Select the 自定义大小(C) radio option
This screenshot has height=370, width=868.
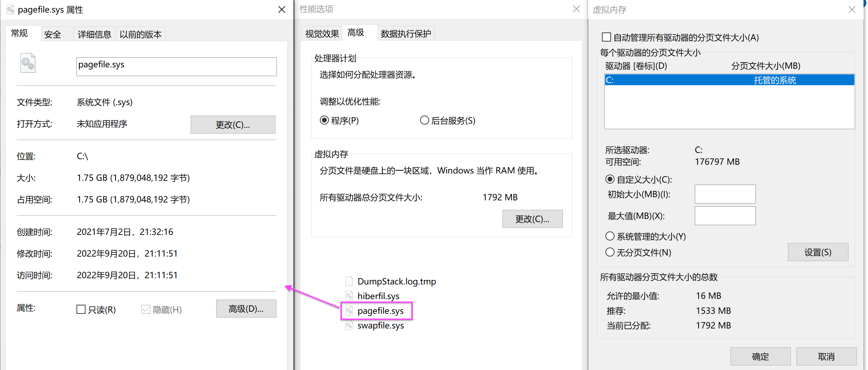610,179
